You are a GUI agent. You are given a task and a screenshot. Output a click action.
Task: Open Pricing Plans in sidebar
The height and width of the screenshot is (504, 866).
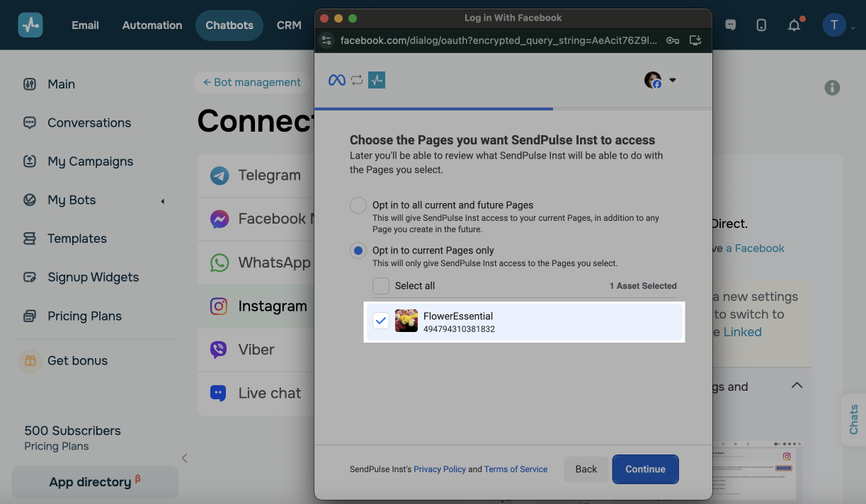click(x=72, y=316)
